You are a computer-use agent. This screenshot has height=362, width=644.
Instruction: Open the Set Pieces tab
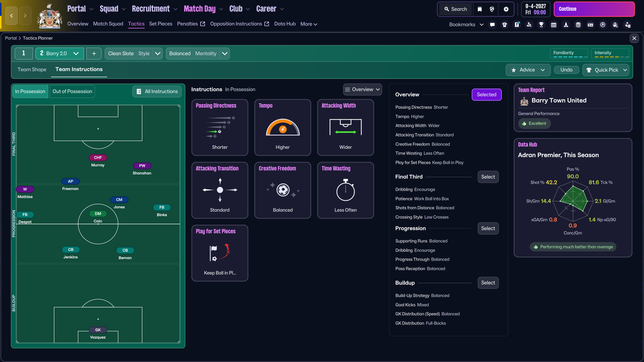pos(160,24)
